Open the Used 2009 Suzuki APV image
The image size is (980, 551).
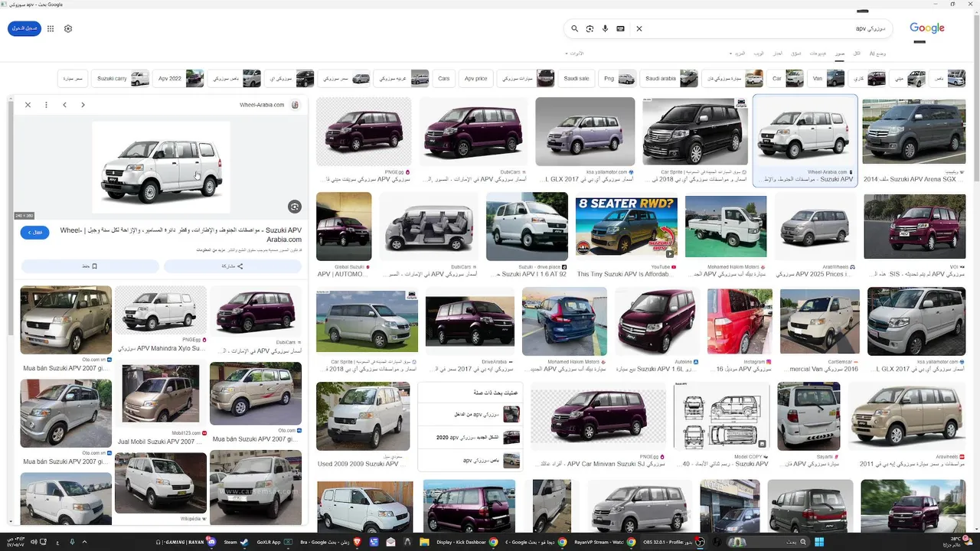[x=363, y=416]
